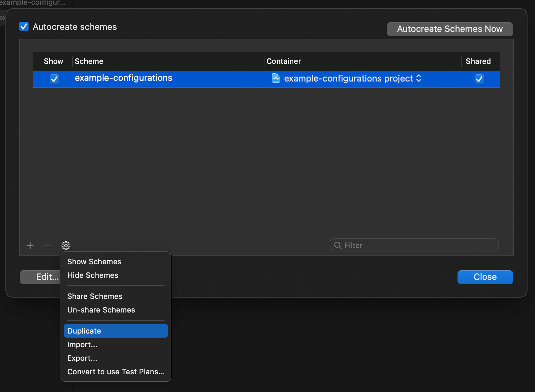
Task: Click the plus icon to add scheme
Action: point(30,246)
